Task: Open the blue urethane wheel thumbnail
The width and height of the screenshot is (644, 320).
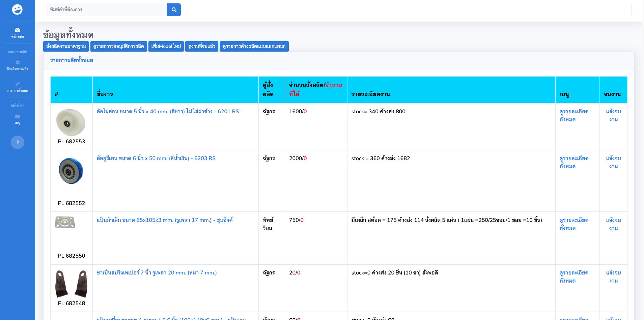Action: (x=71, y=171)
